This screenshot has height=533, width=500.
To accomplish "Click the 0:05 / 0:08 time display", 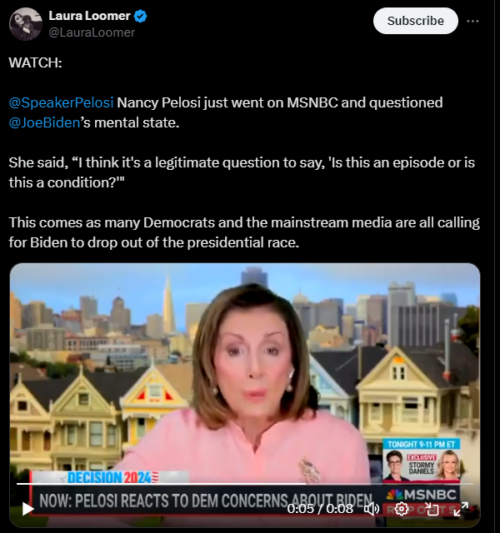I will tap(320, 509).
